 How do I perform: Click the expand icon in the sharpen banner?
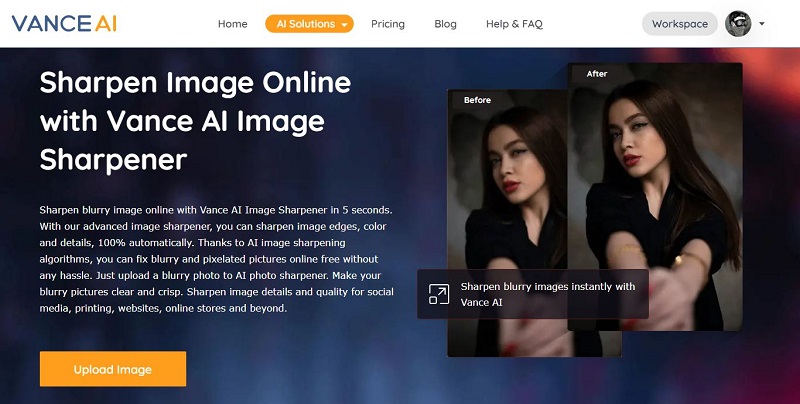[439, 294]
